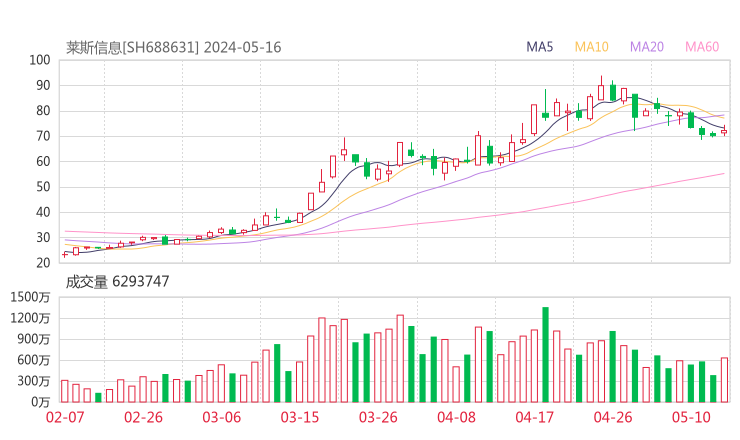Click the 1500万 volume axis label

tap(30, 297)
